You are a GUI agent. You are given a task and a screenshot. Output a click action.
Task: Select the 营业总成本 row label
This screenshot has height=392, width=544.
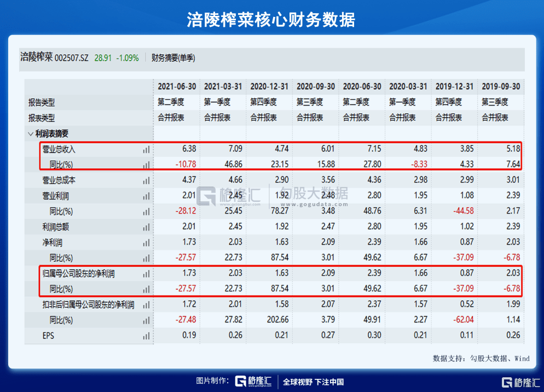tap(59, 180)
